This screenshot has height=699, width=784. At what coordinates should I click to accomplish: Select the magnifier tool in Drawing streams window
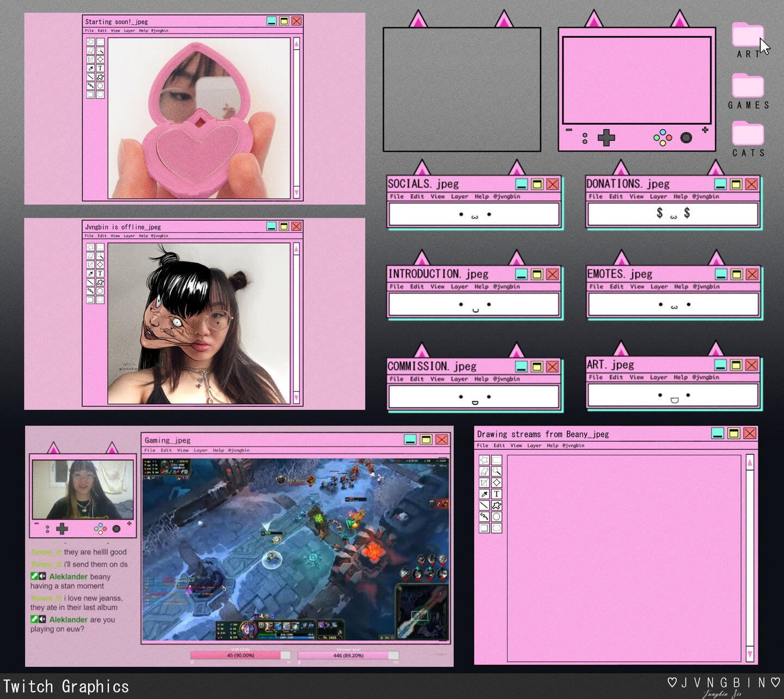click(x=497, y=472)
